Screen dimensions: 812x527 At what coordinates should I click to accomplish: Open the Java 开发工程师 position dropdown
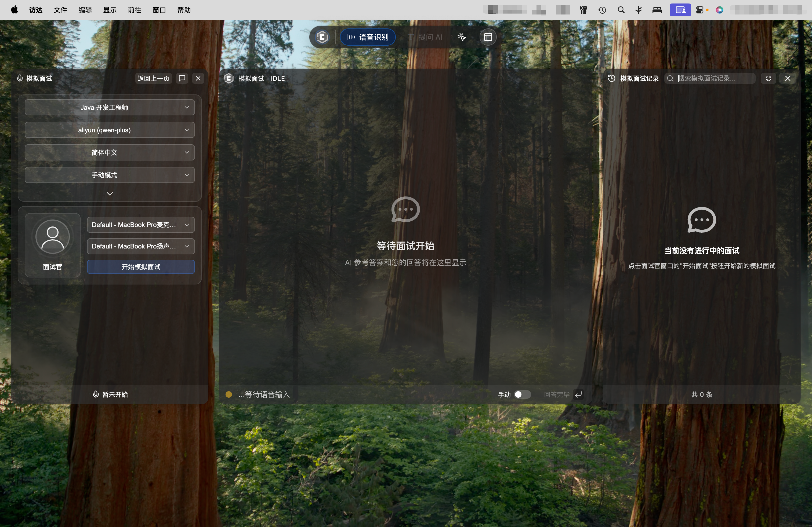click(110, 107)
